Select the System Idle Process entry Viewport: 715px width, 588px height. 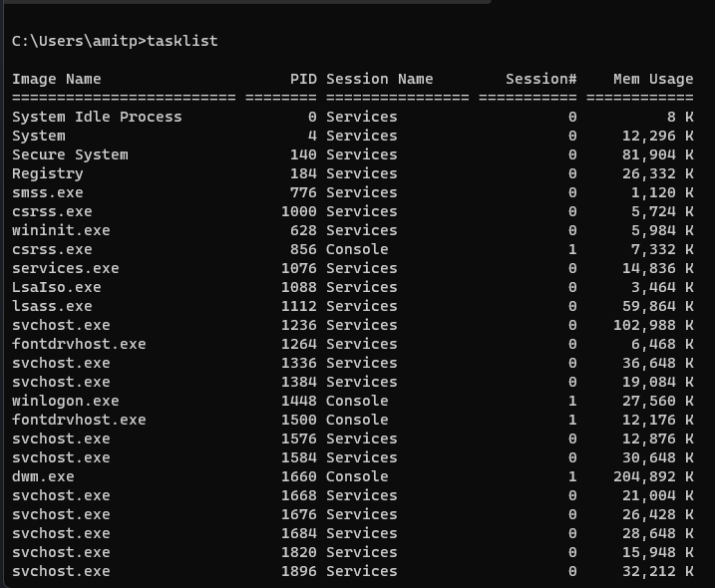[x=97, y=117]
